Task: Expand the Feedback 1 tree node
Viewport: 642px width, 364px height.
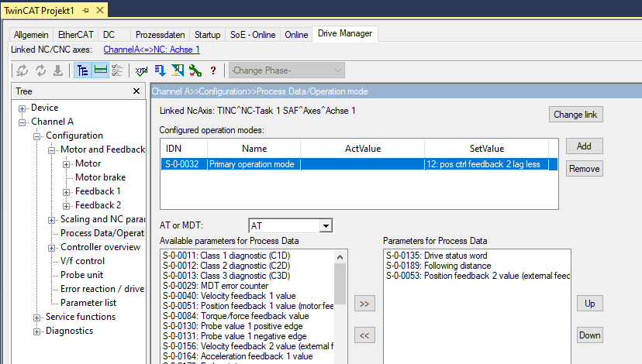Action: click(67, 192)
